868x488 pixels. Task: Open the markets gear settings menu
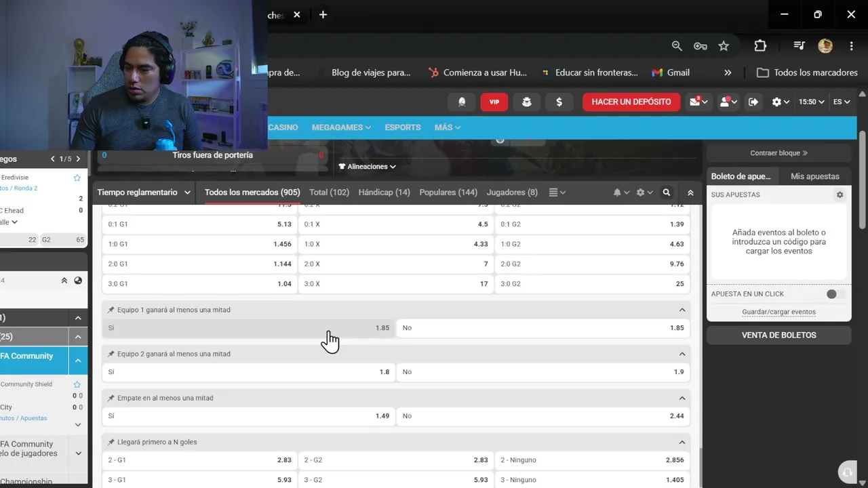tap(644, 192)
